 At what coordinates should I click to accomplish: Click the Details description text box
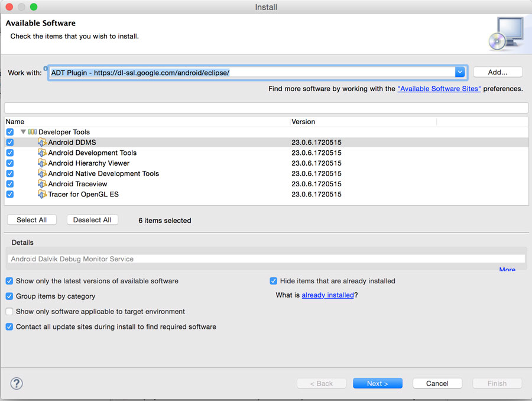coord(267,258)
